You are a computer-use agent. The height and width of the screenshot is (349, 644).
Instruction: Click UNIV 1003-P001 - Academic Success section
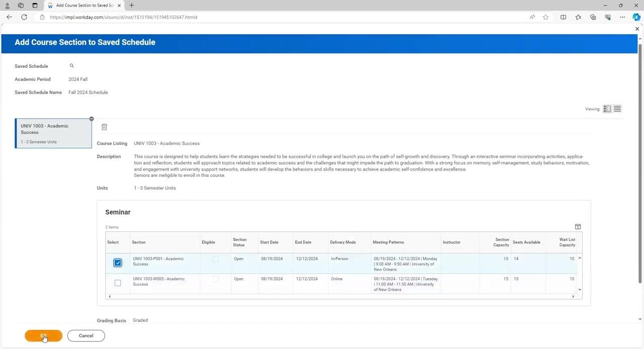click(158, 261)
